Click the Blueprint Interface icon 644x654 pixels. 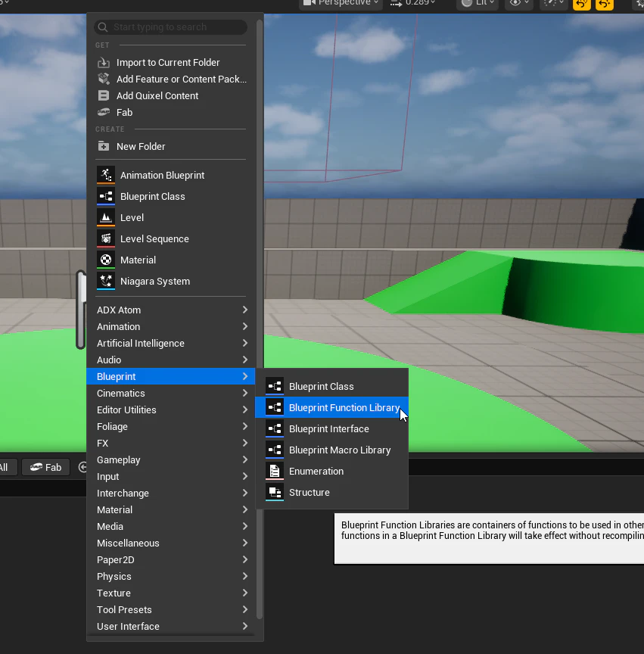(275, 428)
